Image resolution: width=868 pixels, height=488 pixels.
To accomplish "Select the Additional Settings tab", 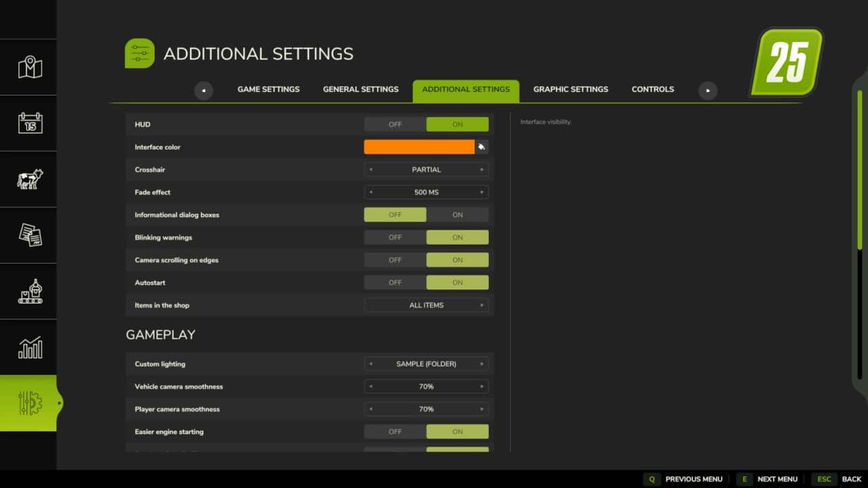I will pos(466,90).
